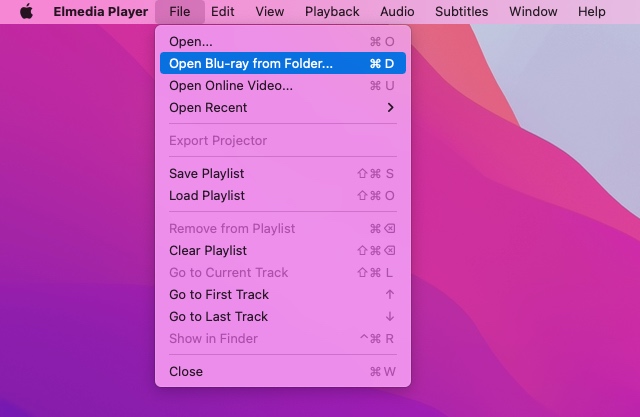Select Go to First Track
This screenshot has width=640, height=417.
pyautogui.click(x=218, y=294)
